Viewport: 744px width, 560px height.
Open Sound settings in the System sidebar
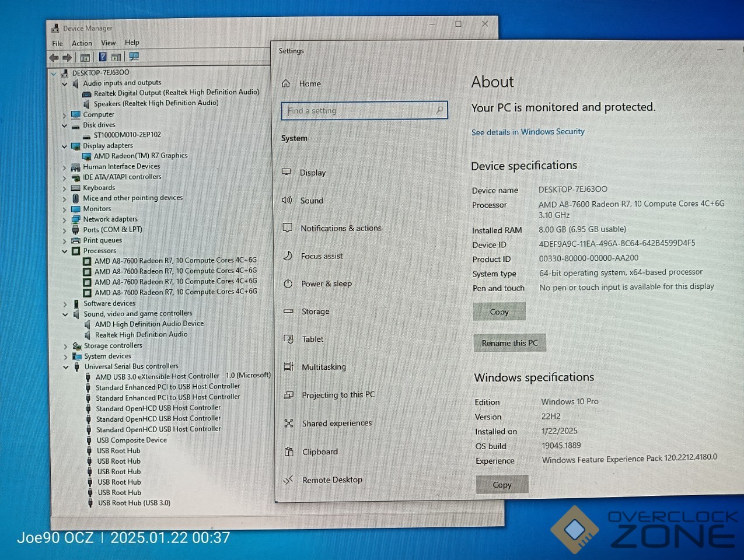(303, 200)
